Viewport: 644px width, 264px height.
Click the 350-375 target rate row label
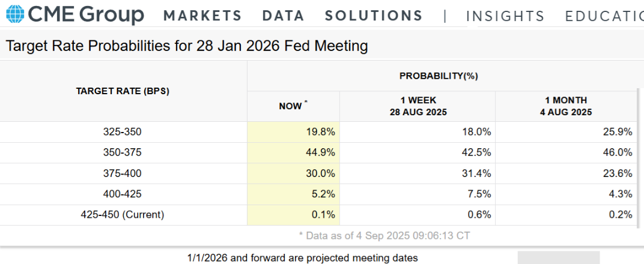click(x=123, y=152)
